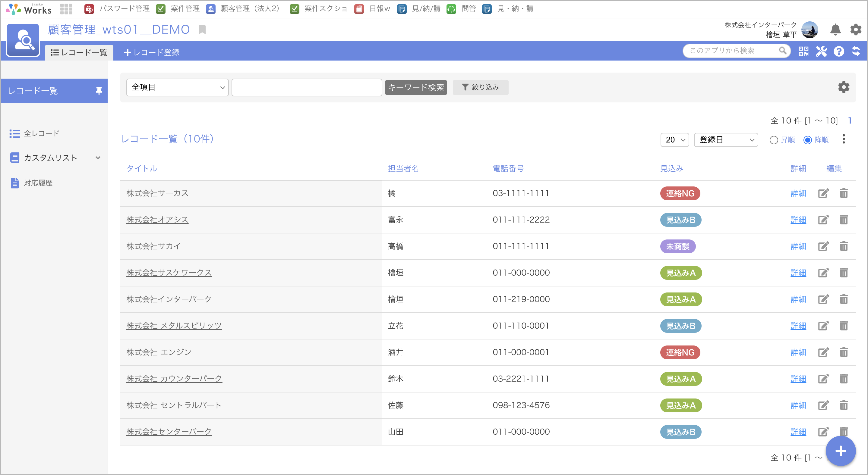
Task: Open パスワード管理 in top app bar
Action: (x=117, y=9)
